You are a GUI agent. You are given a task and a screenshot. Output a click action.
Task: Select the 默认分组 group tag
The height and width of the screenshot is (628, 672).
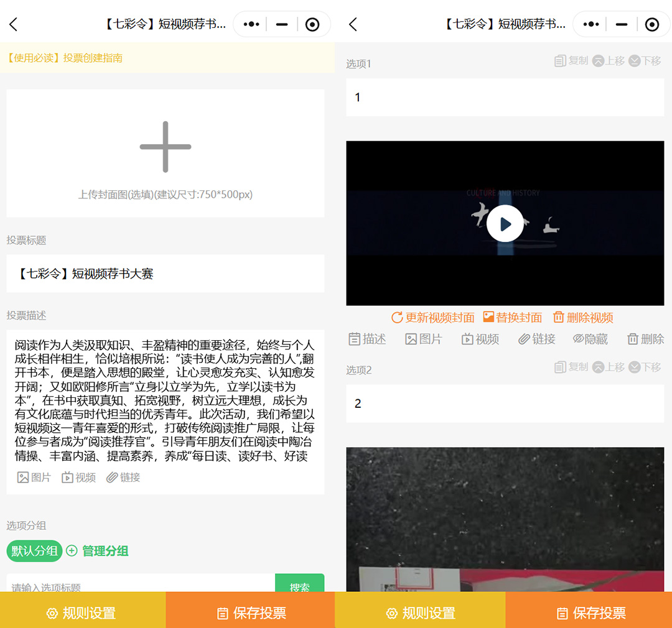coord(34,551)
